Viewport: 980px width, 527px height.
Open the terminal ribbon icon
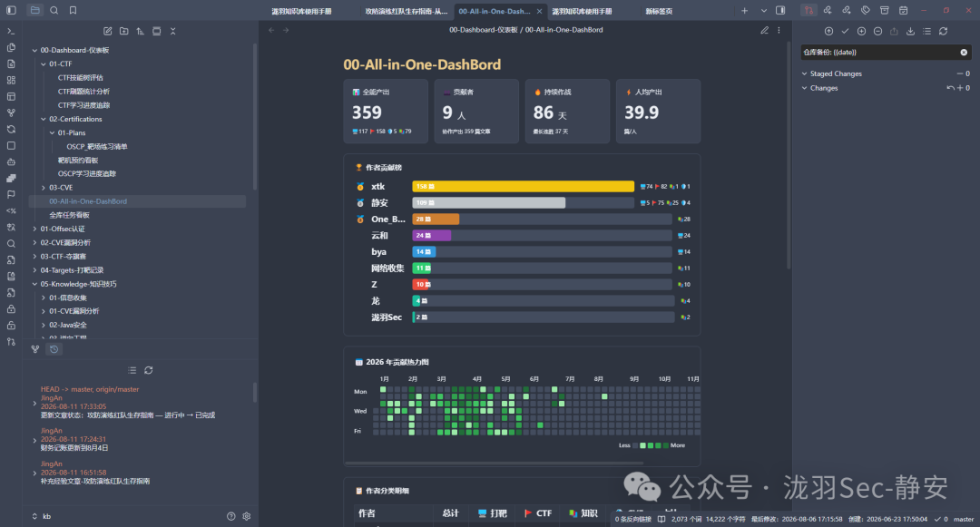[11, 31]
